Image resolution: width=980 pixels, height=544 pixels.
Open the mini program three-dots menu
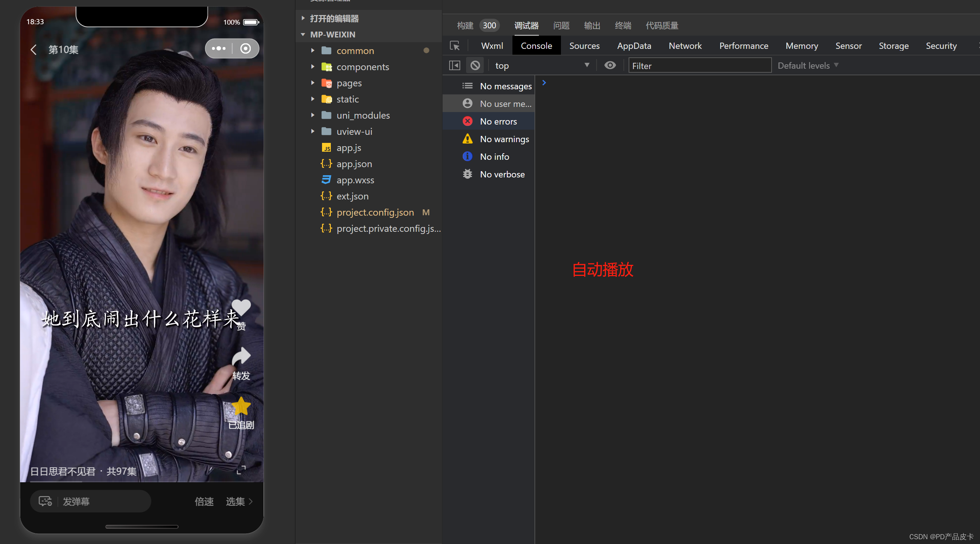click(x=219, y=48)
